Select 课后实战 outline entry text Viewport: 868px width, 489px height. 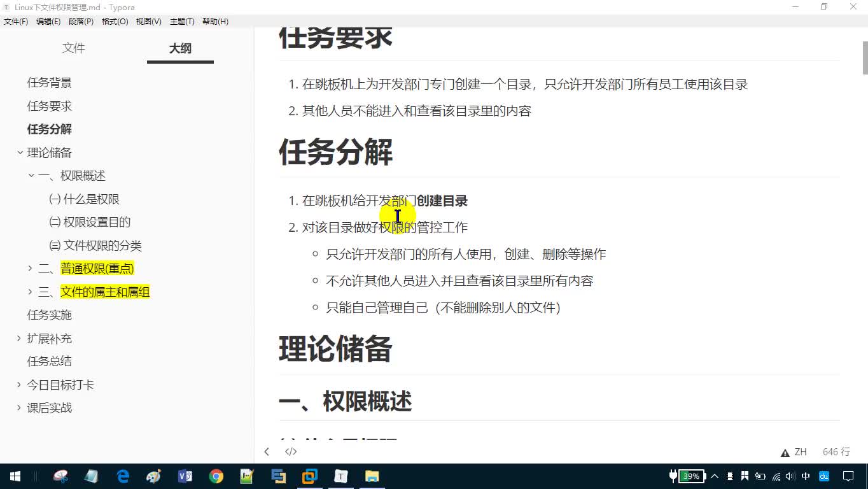(50, 407)
